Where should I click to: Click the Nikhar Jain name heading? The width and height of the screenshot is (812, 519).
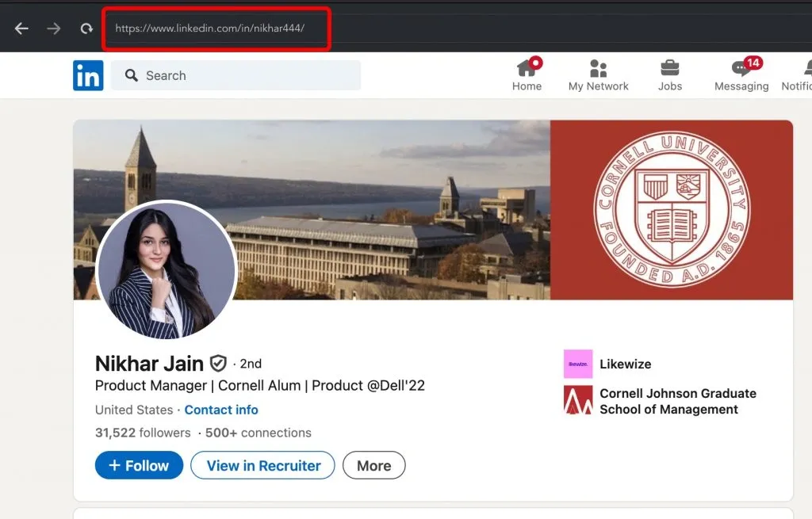coord(149,364)
